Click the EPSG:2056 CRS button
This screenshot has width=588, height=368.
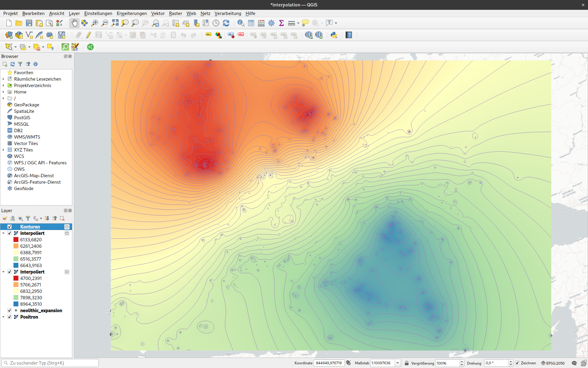pos(553,363)
